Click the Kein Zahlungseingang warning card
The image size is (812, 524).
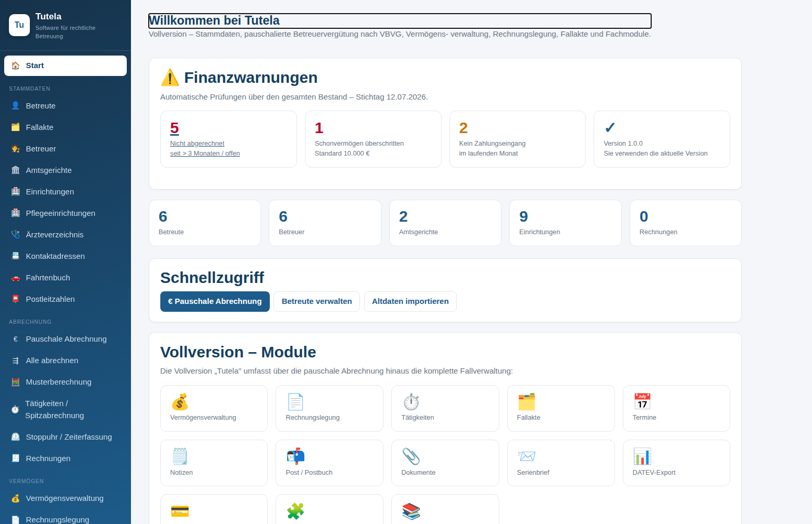518,139
